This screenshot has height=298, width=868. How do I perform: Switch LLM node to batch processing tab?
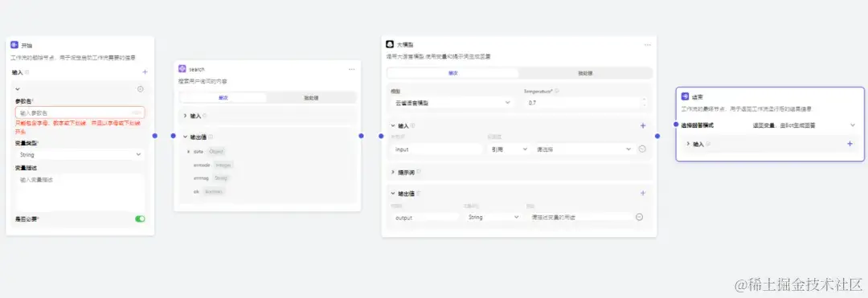pos(586,73)
